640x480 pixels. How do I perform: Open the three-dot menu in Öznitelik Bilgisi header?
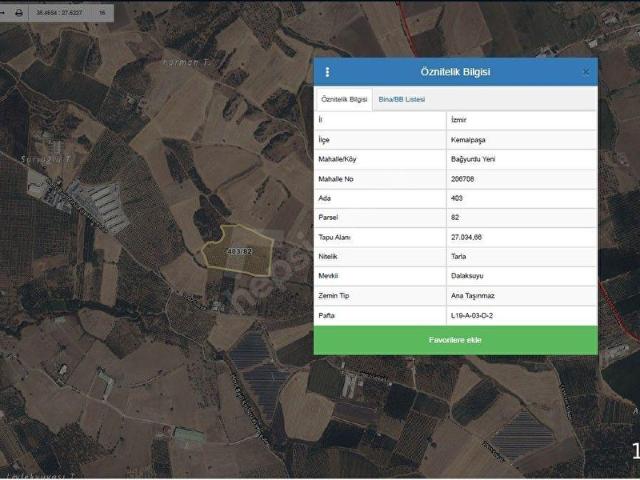coord(327,72)
